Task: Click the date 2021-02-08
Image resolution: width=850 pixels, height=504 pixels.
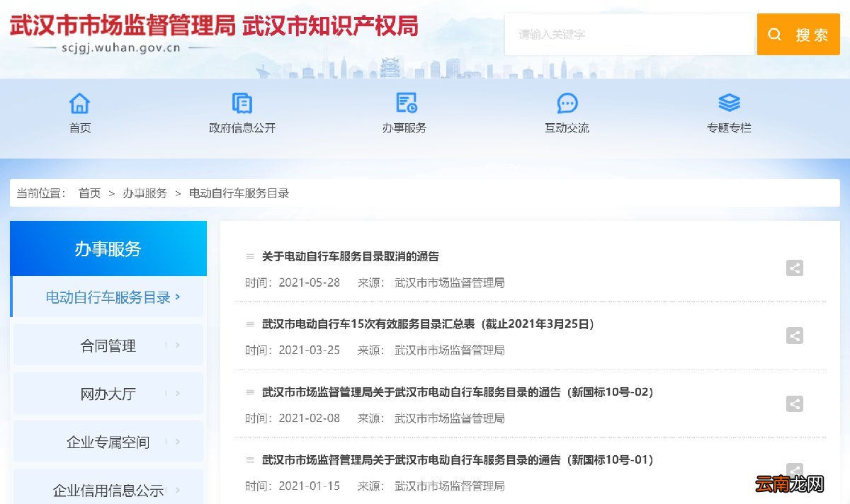Action: (x=309, y=418)
